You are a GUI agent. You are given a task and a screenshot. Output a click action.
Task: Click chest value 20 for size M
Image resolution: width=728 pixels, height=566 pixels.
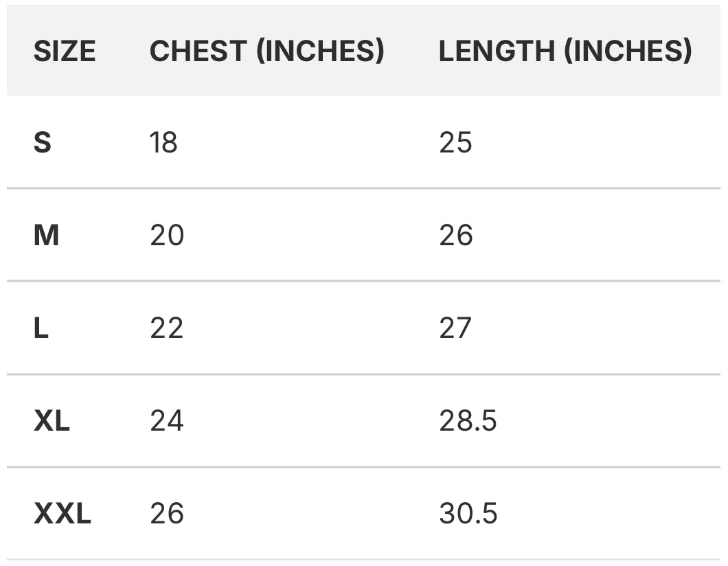167,236
